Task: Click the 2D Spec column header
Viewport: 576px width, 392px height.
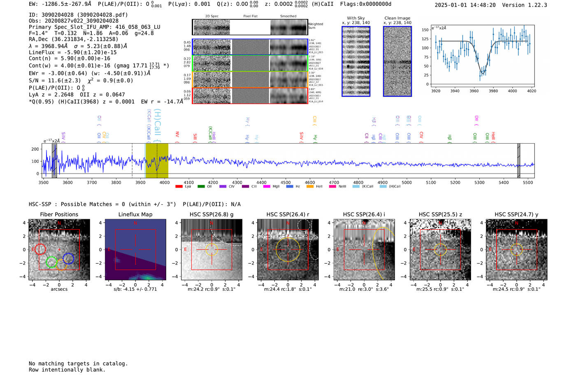Action: coord(212,16)
